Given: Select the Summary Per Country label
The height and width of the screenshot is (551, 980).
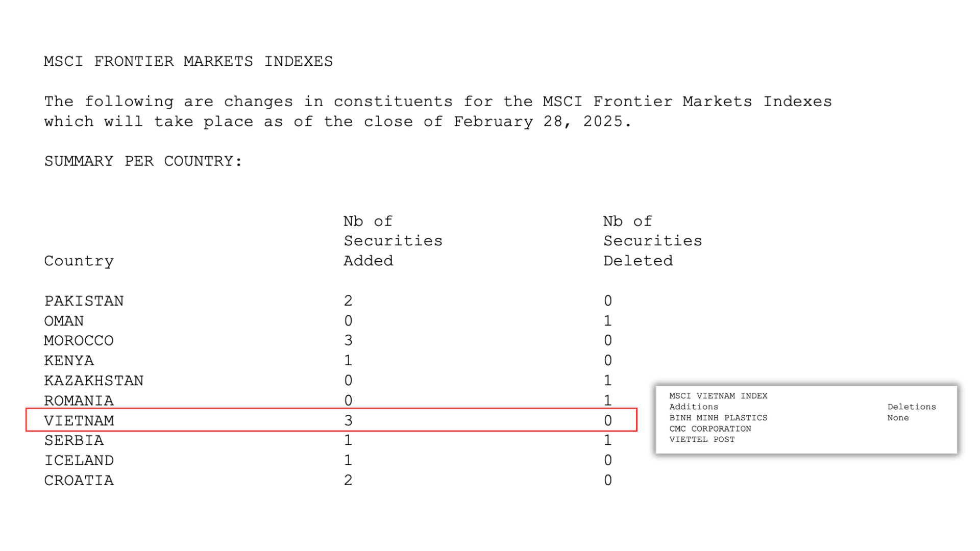Looking at the screenshot, I should (x=143, y=162).
